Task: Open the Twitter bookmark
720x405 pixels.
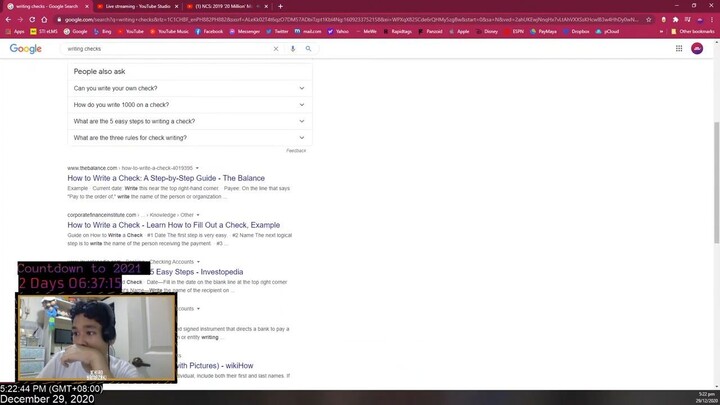Action: point(277,32)
